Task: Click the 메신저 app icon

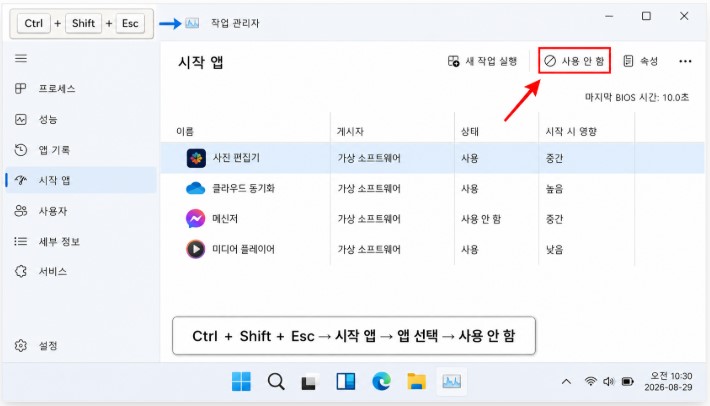Action: [196, 219]
